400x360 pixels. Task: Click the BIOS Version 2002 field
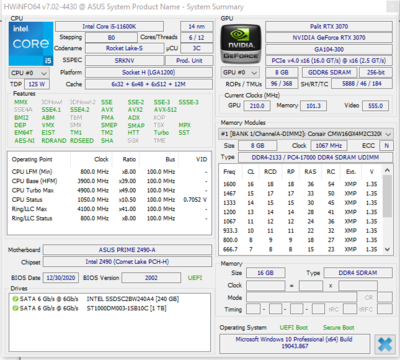(151, 278)
